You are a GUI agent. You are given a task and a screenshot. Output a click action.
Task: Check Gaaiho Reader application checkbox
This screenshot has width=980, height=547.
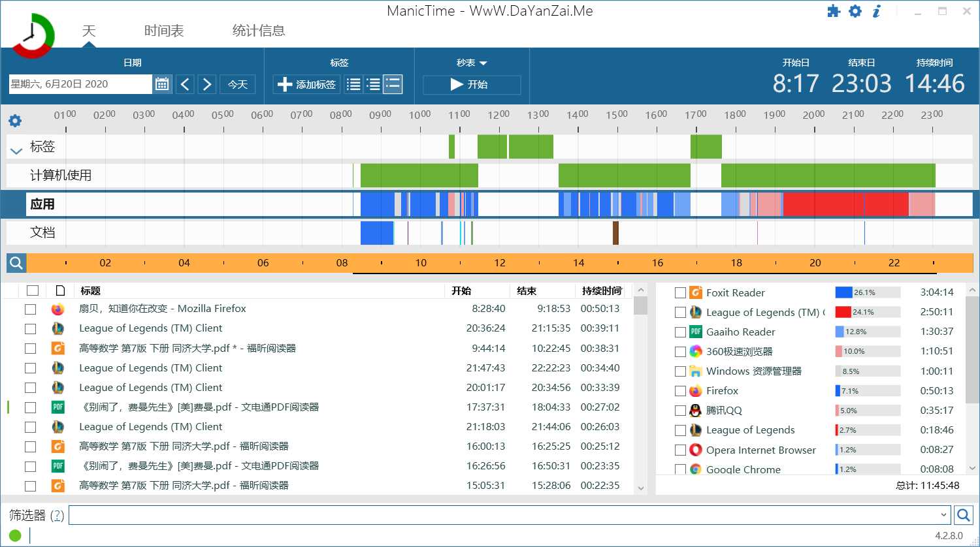point(680,332)
